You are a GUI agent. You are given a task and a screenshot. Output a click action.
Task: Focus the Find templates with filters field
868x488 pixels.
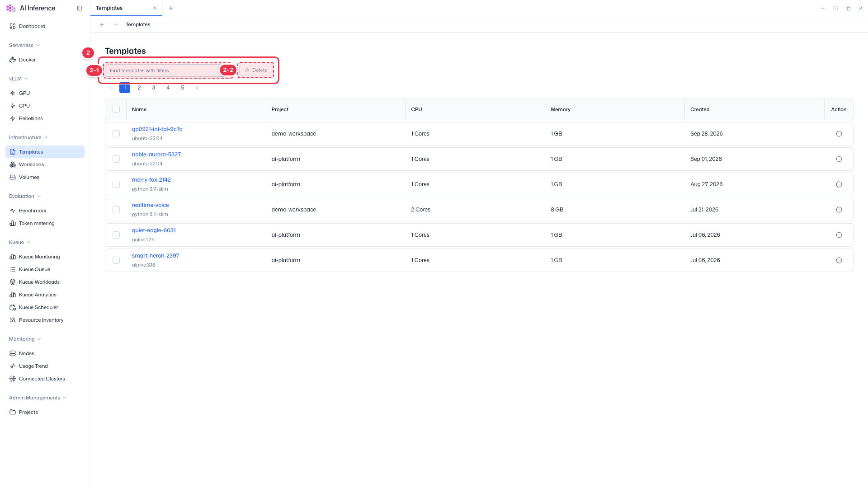(168, 70)
